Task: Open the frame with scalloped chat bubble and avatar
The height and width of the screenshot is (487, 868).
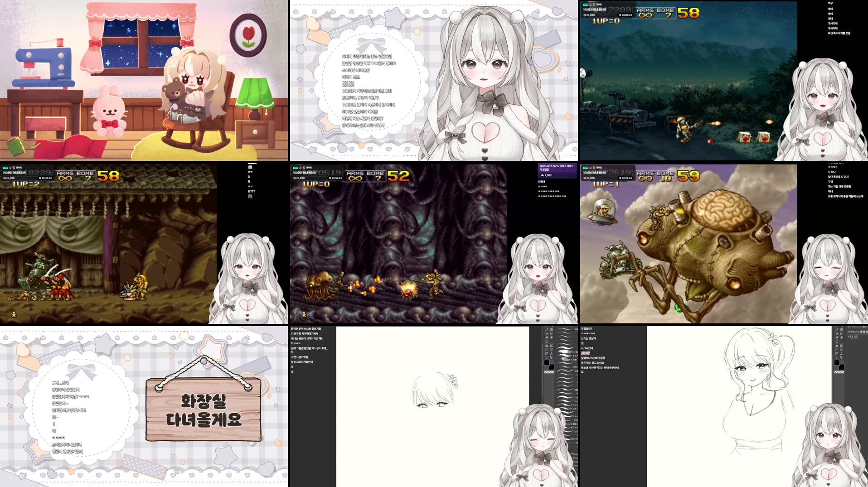Action: (x=434, y=80)
